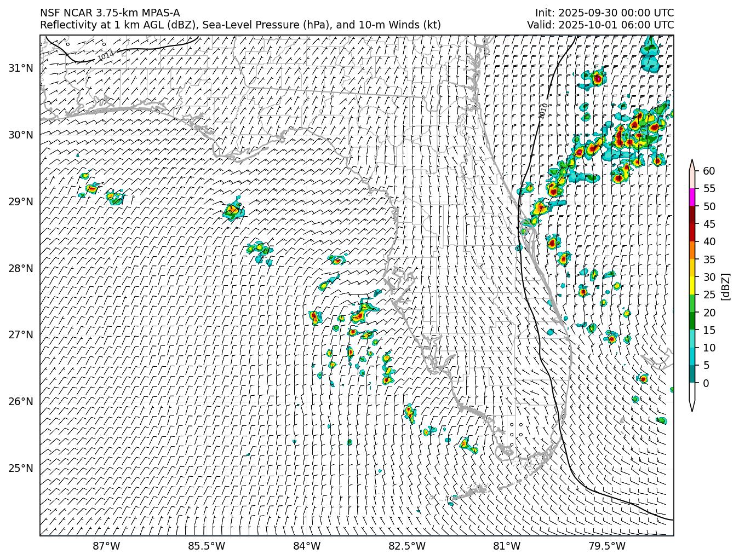Screen dimensions: 739x560
Task: Click the 79.5°W longitude axis label
Action: [607, 546]
